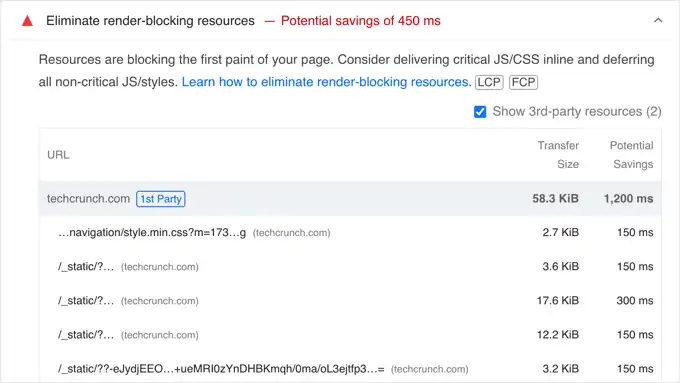Select the techcrunch.com group row
The width and height of the screenshot is (680, 383).
pos(350,199)
